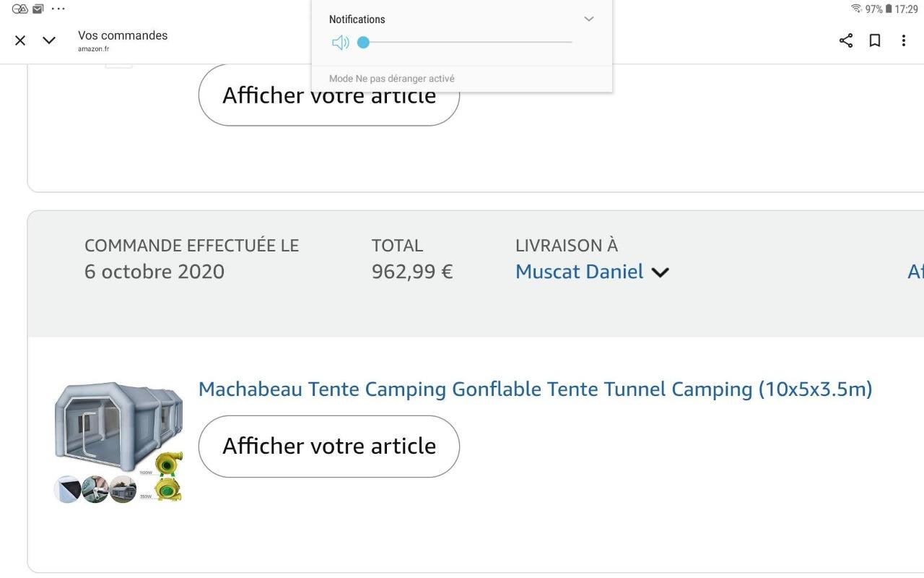This screenshot has width=924, height=578.
Task: Tap the amazon.fr address under page title
Action: tap(93, 49)
